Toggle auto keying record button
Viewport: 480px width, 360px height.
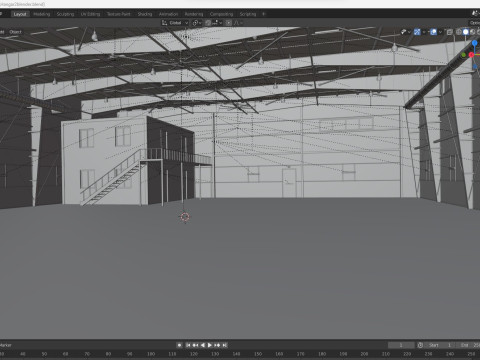(x=179, y=345)
